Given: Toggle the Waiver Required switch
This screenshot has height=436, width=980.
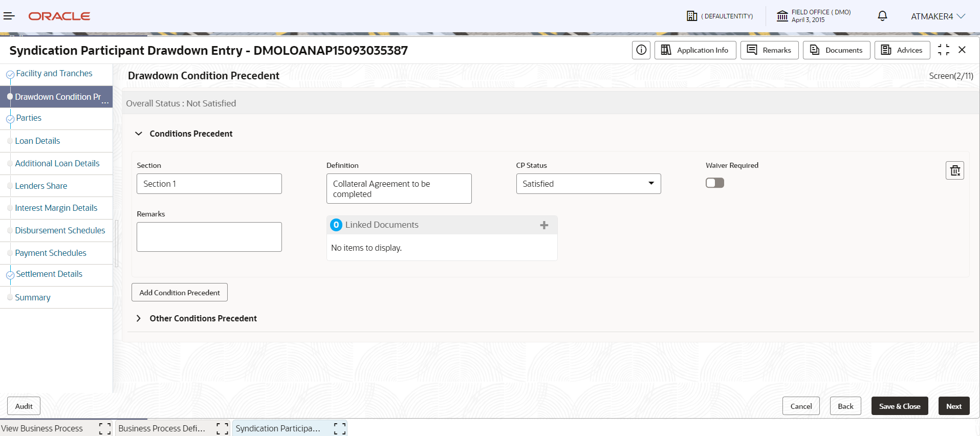Looking at the screenshot, I should [x=715, y=183].
